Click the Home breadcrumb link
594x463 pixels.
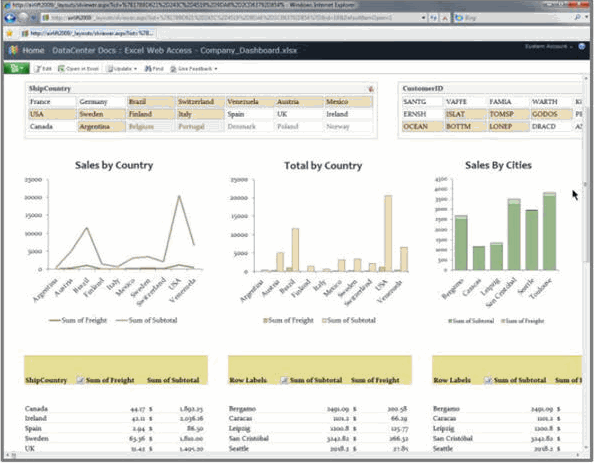pyautogui.click(x=33, y=50)
